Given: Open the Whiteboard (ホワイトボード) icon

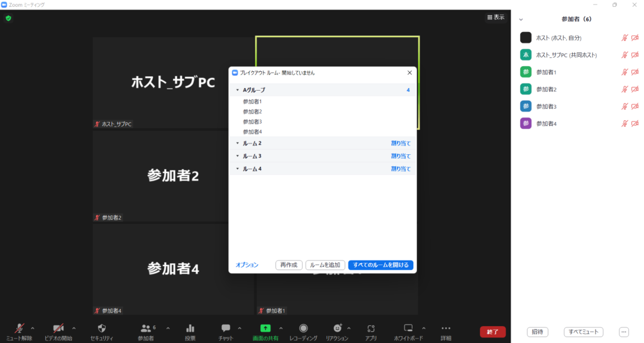Looking at the screenshot, I should (x=408, y=328).
